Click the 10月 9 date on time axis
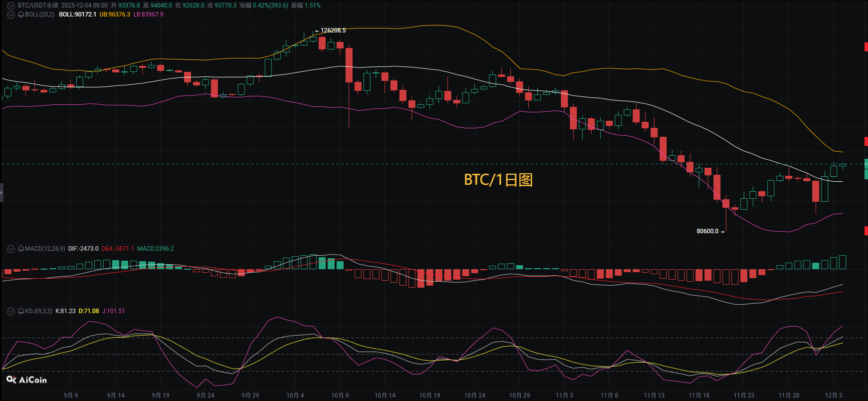The image size is (868, 401). [x=340, y=396]
